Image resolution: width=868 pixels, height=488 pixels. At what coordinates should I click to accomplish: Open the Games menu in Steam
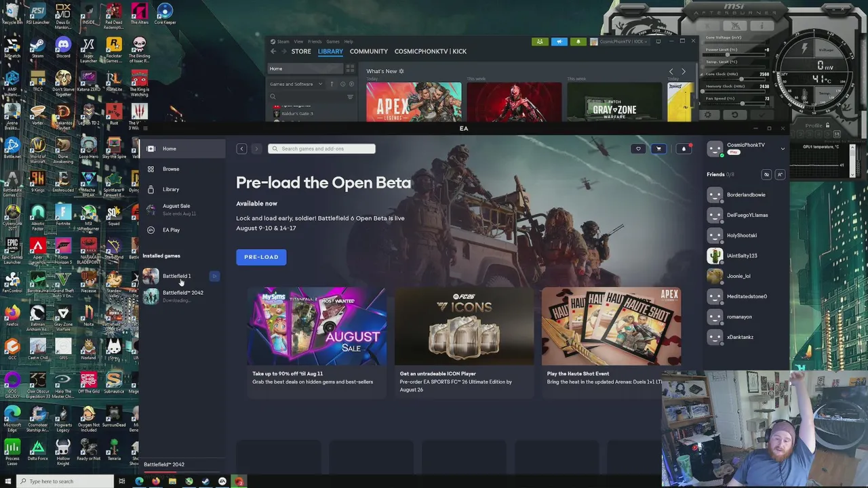coord(333,41)
